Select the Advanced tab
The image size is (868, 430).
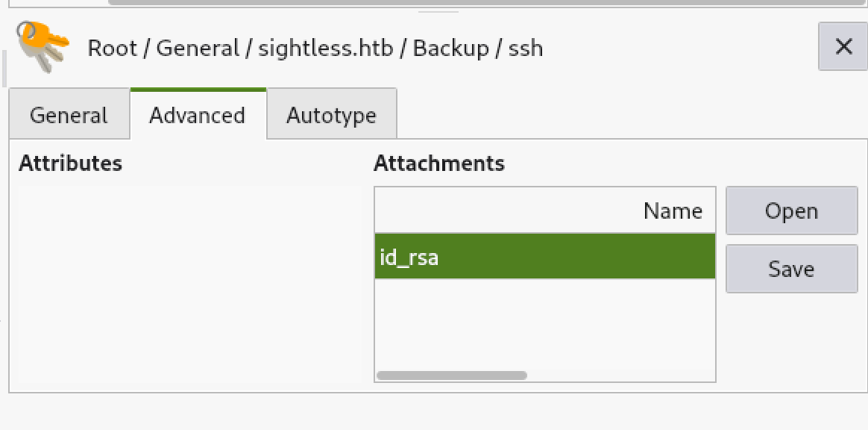point(197,115)
